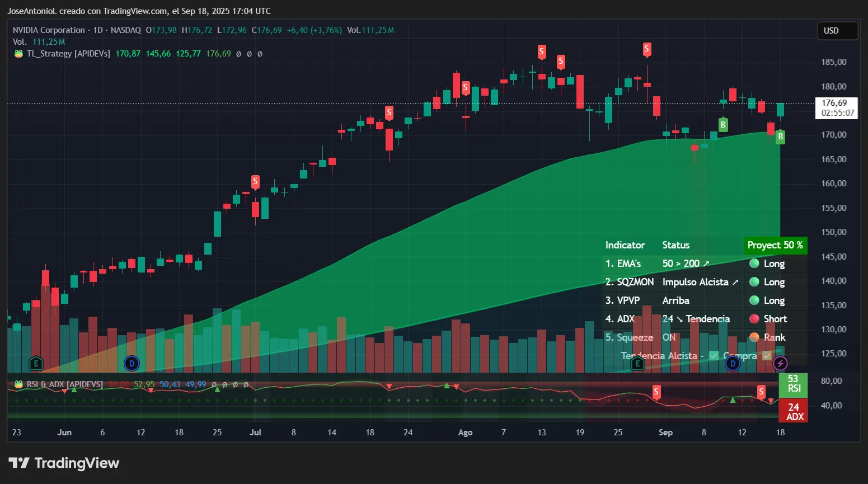This screenshot has height=484, width=868.
Task: Select the RSI & ADX [APIDEVS] legend
Action: pyautogui.click(x=64, y=384)
